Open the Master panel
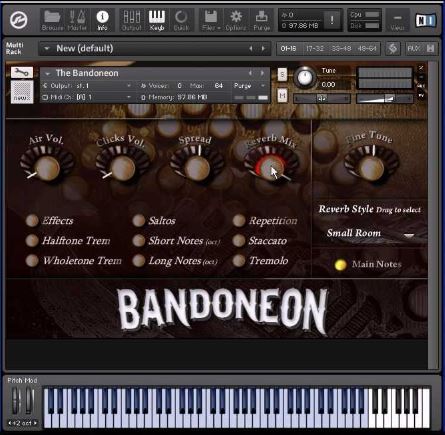This screenshot has width=445, height=435. point(77,20)
